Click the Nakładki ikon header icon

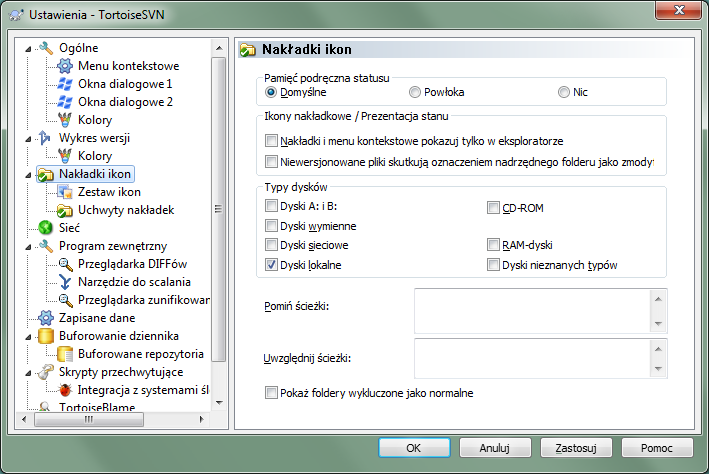pyautogui.click(x=248, y=49)
